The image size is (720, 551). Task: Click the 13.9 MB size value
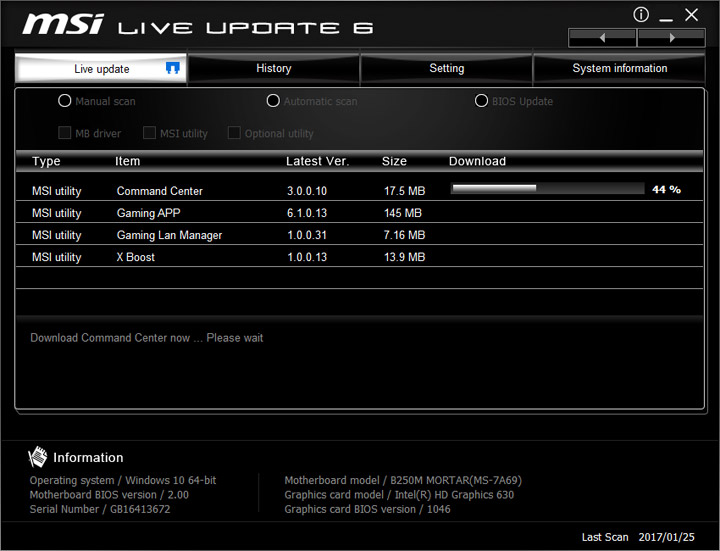tap(405, 257)
